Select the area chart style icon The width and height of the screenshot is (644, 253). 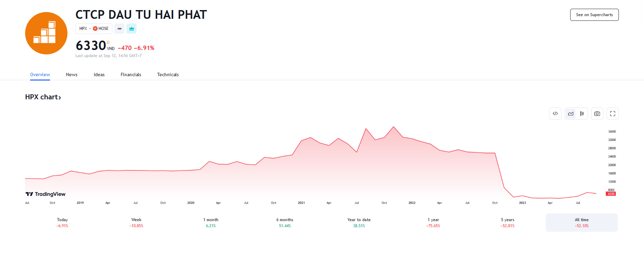(570, 113)
